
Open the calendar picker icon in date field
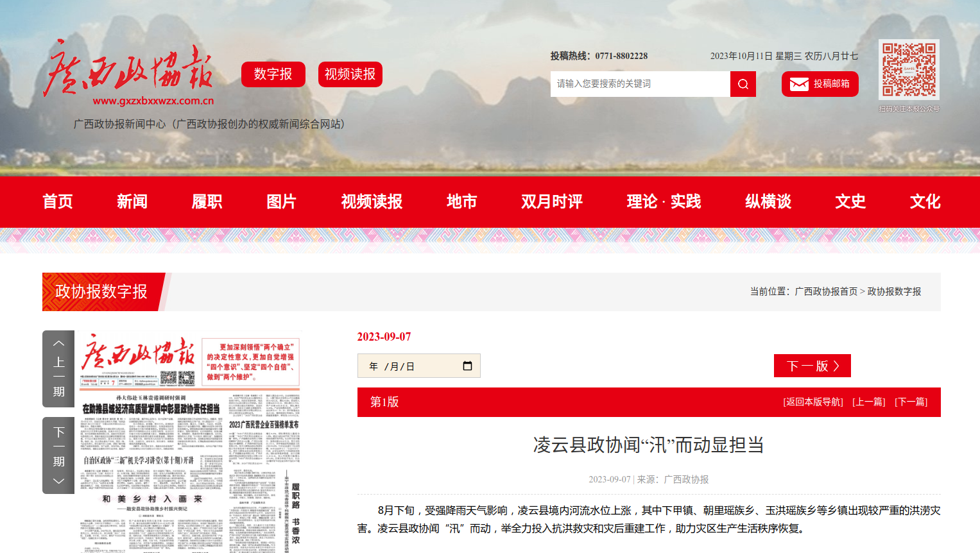coord(467,366)
